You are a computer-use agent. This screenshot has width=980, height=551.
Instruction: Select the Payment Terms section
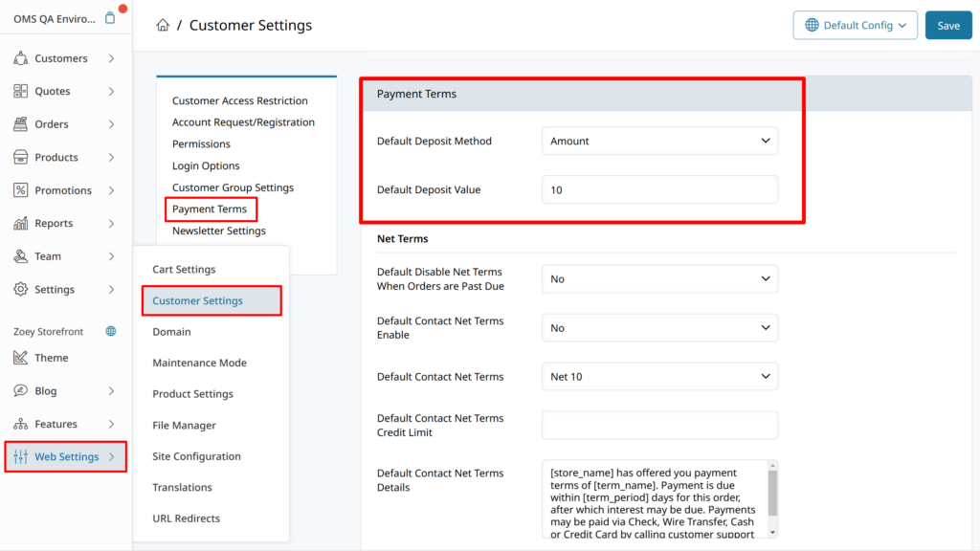point(210,209)
